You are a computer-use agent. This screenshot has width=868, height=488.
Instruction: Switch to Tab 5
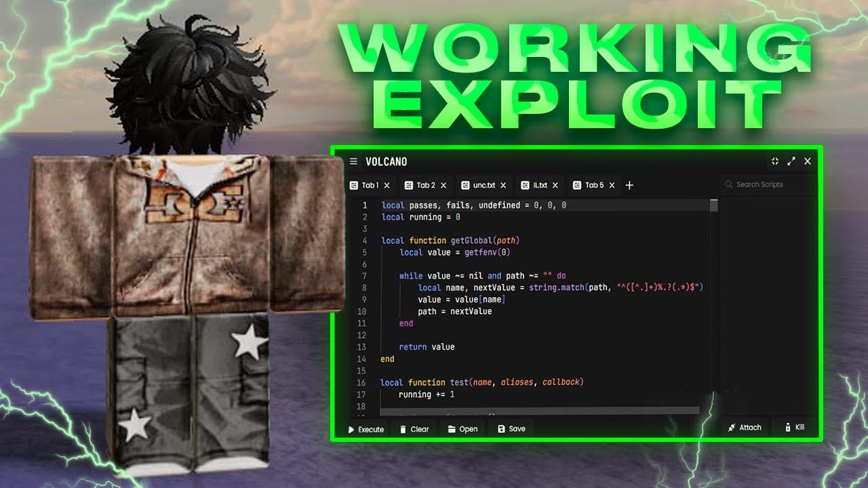pos(595,185)
